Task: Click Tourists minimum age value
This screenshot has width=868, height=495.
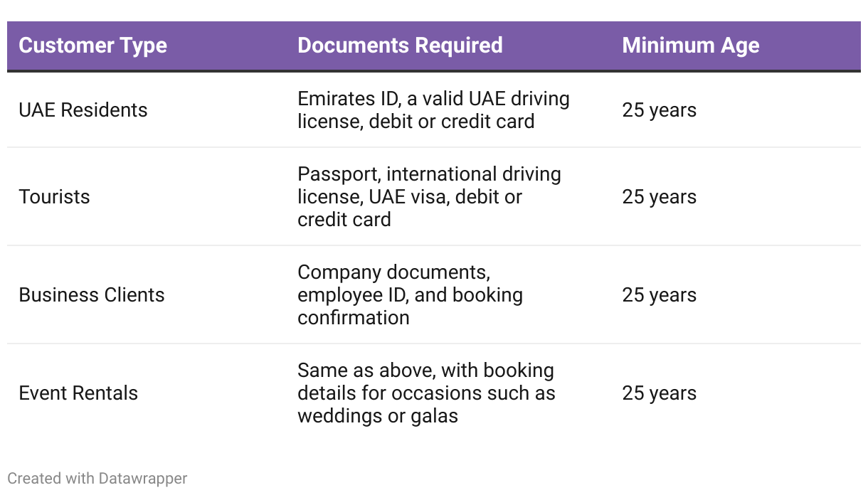Action: [659, 197]
